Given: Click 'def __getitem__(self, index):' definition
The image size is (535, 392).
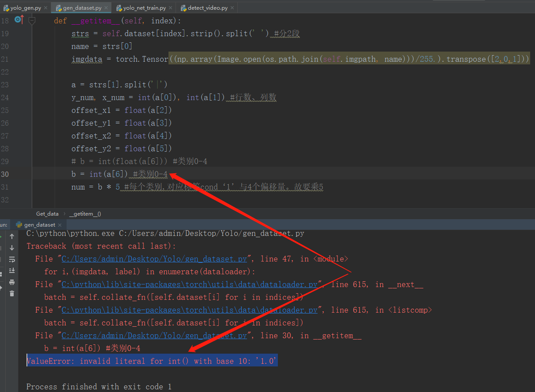Looking at the screenshot, I should pos(118,21).
